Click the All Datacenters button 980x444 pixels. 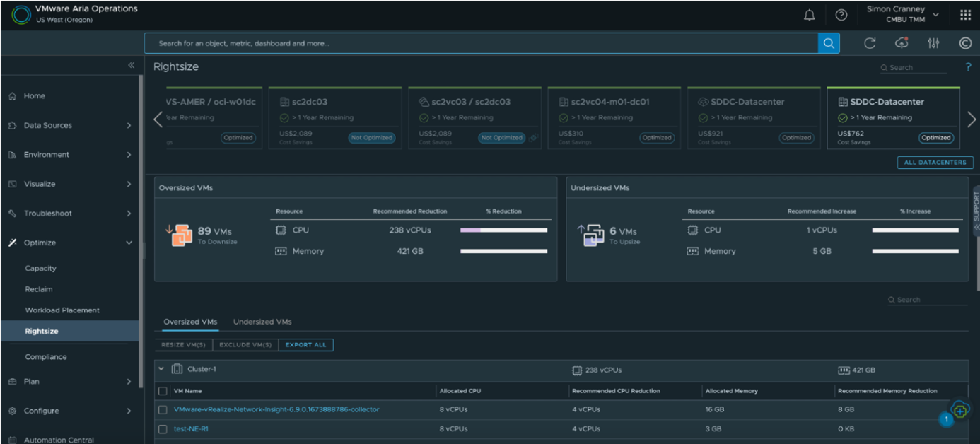coord(935,163)
